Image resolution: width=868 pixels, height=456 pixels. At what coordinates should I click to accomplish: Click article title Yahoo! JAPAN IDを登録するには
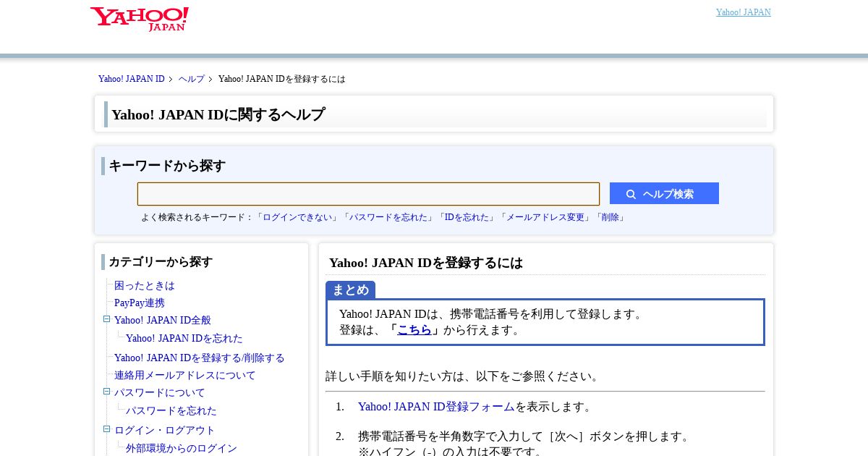click(x=426, y=263)
